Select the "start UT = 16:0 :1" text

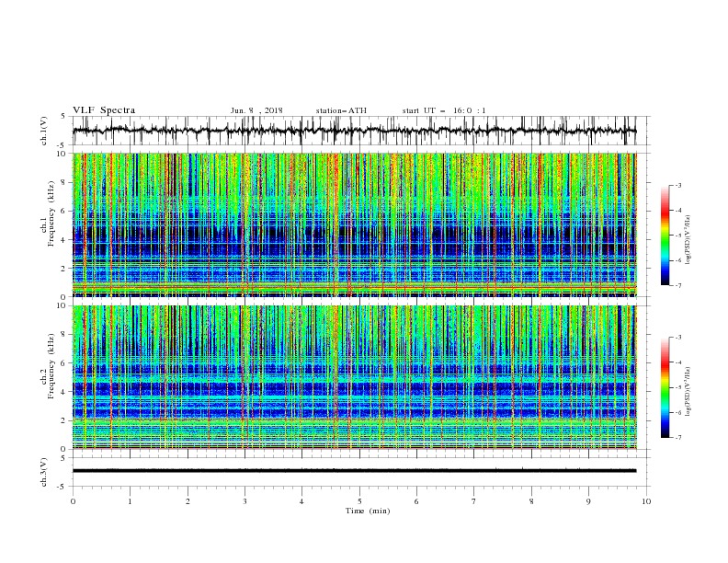(444, 110)
